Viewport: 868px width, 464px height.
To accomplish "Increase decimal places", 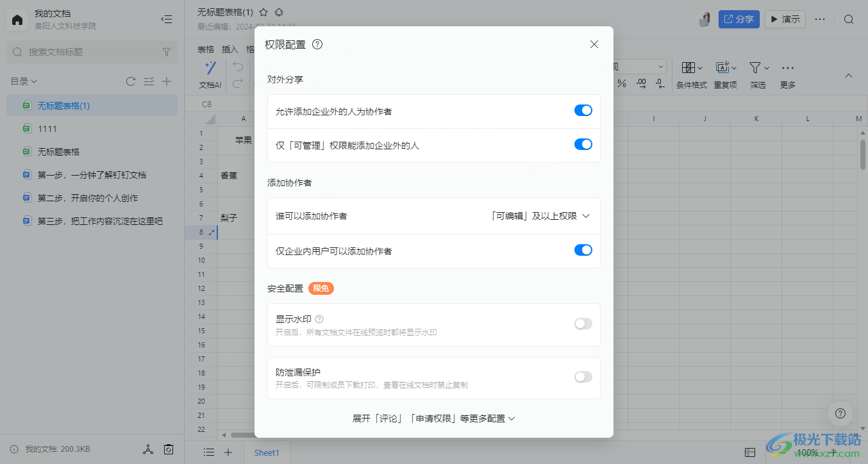I will point(642,83).
